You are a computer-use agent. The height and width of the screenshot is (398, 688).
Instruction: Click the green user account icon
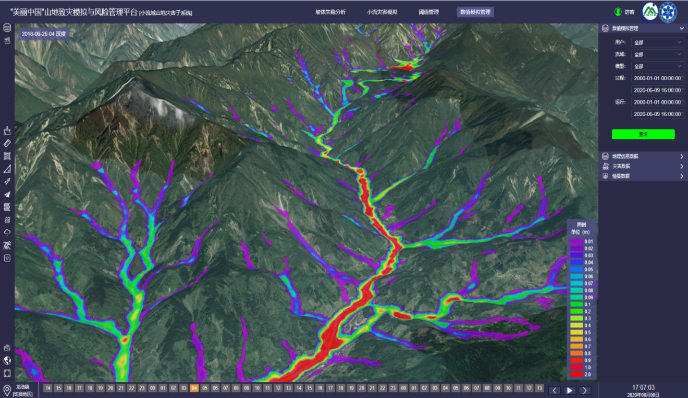pyautogui.click(x=618, y=12)
